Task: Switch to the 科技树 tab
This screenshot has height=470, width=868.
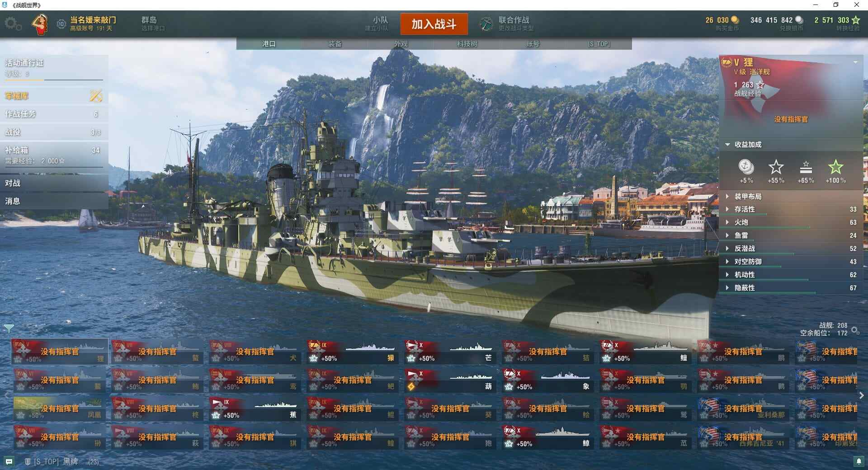Action: pos(467,44)
